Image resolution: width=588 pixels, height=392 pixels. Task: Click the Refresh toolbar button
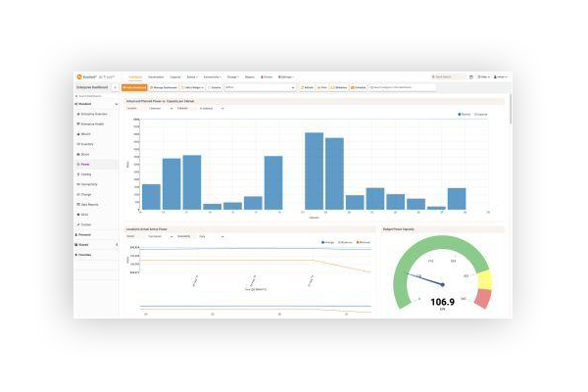(x=307, y=87)
